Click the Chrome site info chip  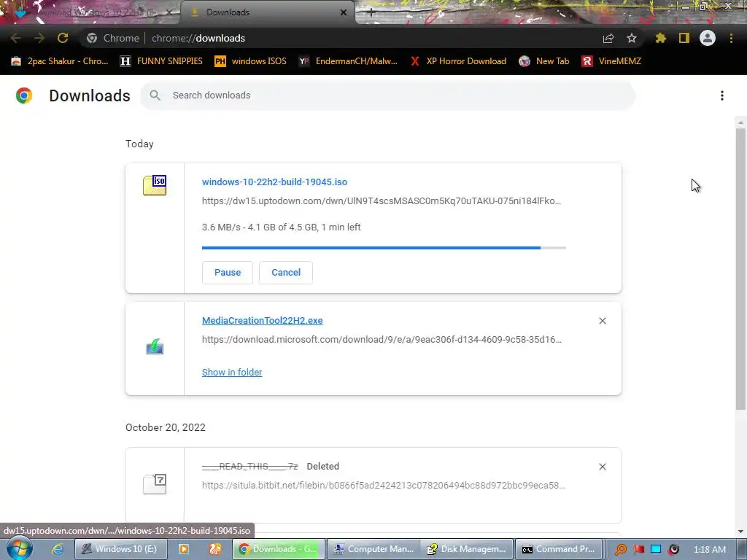click(113, 38)
